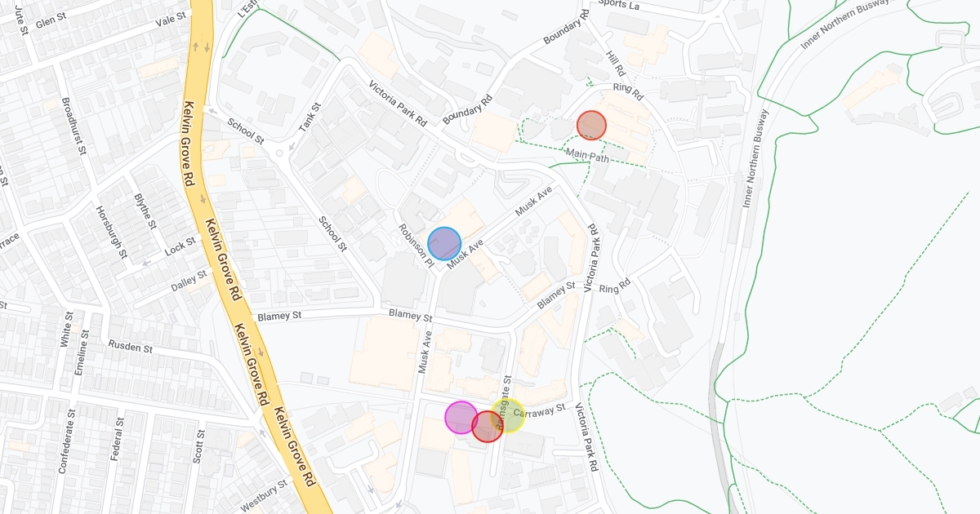Image resolution: width=980 pixels, height=514 pixels.
Task: Click the blue circle marker on Musk Ave
Action: (x=444, y=244)
